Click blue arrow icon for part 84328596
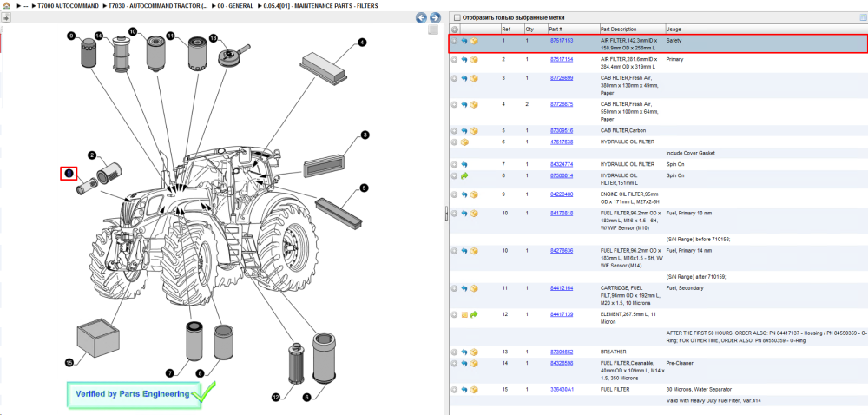This screenshot has width=868, height=415. coord(464,364)
